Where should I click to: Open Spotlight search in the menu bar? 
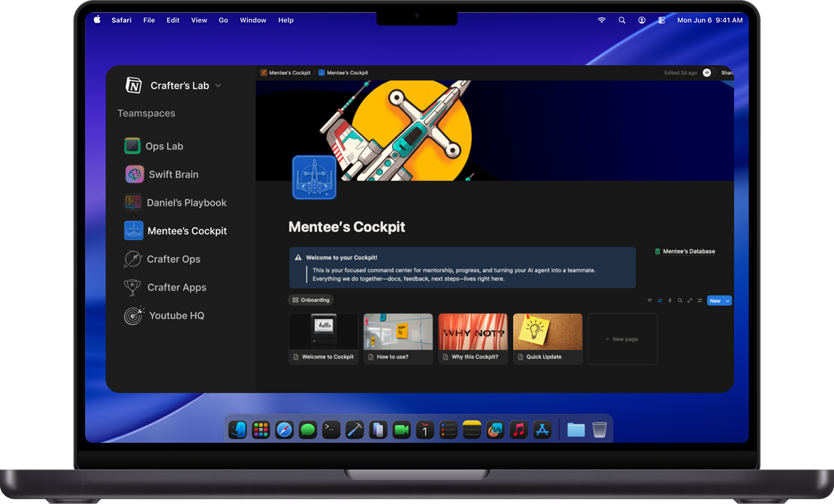tap(622, 20)
